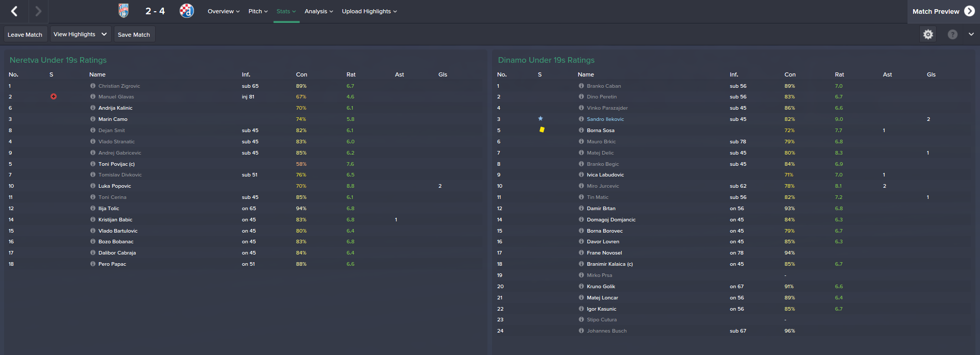The image size is (980, 355).
Task: Open the Dinamo club crest
Action: click(187, 11)
